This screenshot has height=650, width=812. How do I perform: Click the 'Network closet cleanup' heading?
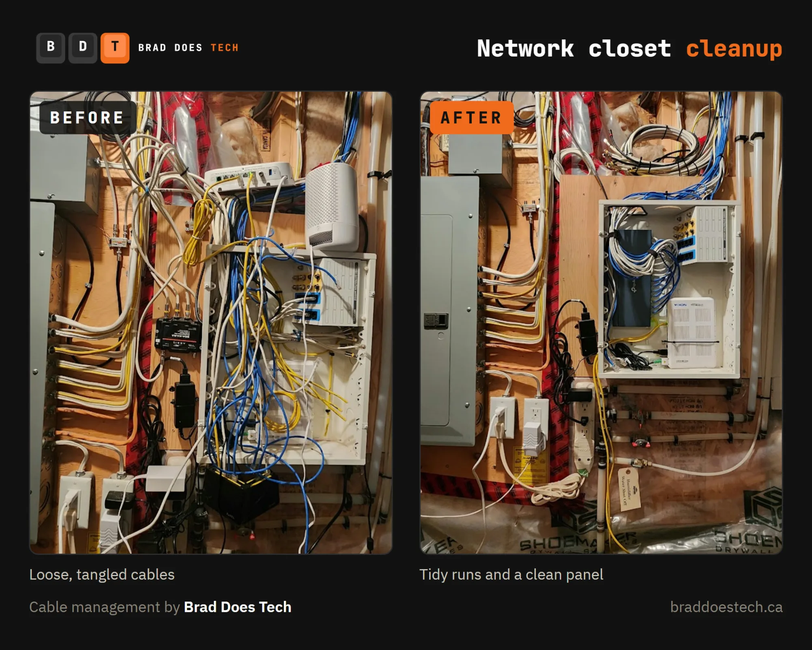[x=629, y=49]
